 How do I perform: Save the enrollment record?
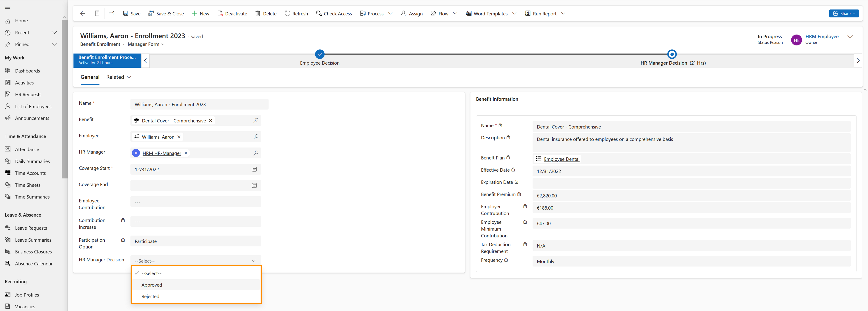coord(132,13)
